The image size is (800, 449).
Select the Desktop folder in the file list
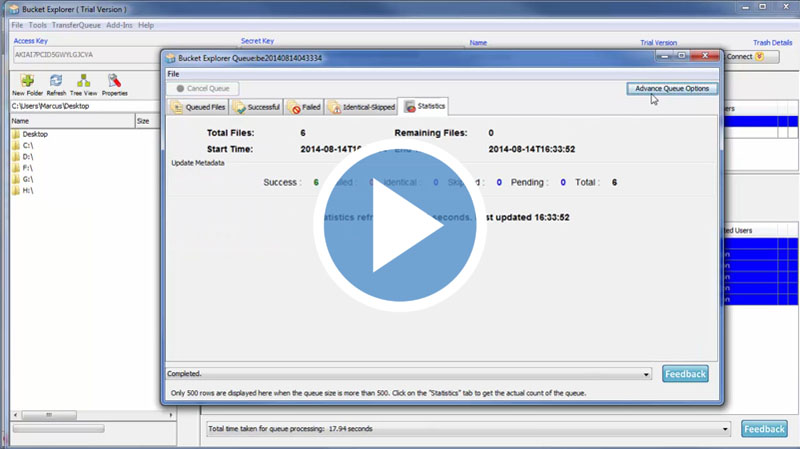[35, 134]
